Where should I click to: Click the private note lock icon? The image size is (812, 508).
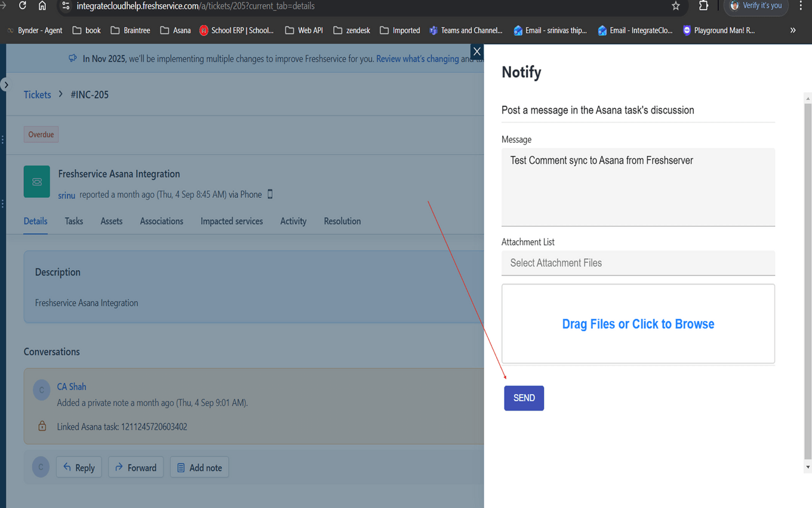(x=41, y=426)
